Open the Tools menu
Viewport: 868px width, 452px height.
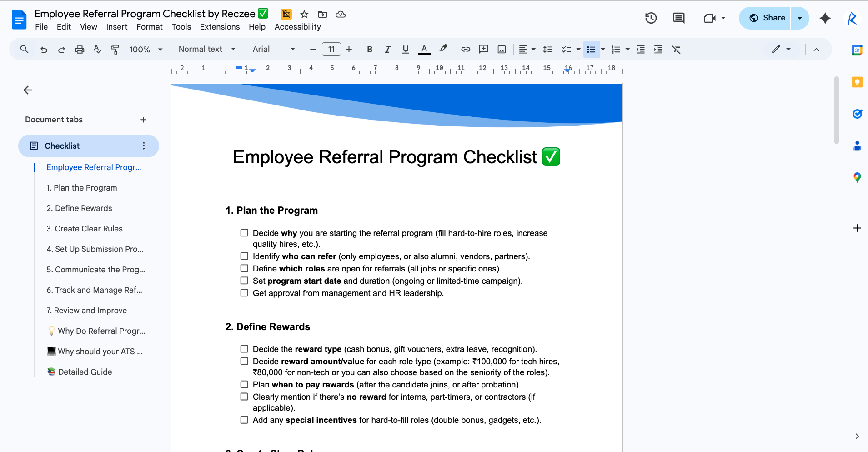point(181,27)
